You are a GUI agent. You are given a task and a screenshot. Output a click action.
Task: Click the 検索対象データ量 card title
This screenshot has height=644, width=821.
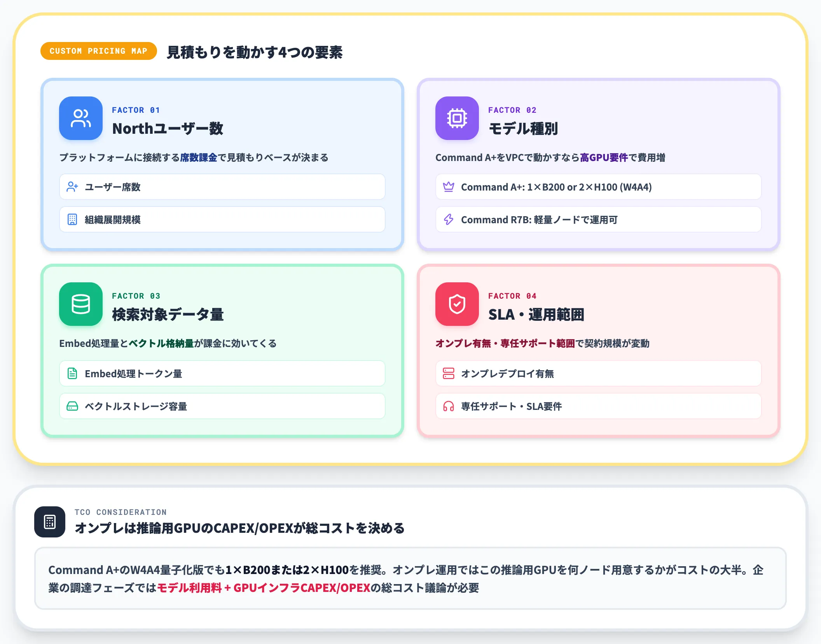[168, 315]
